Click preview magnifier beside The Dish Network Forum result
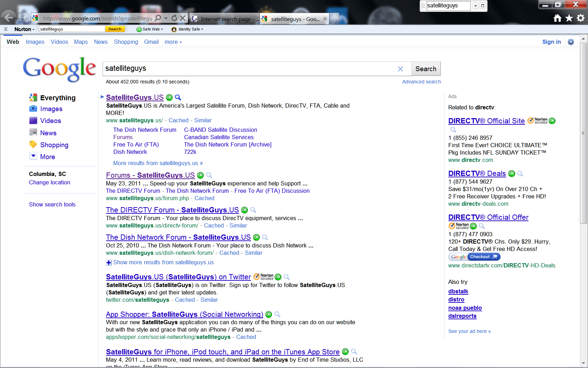Image resolution: width=588 pixels, height=368 pixels. coord(265,237)
